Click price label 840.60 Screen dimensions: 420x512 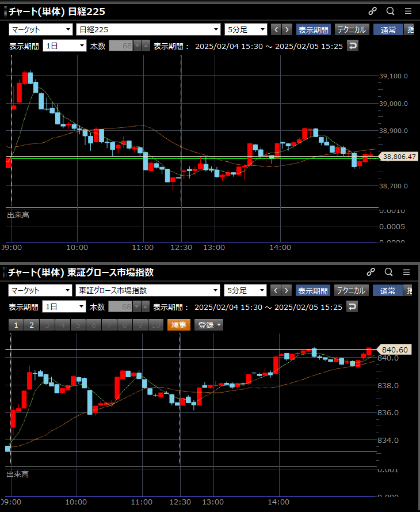(394, 350)
